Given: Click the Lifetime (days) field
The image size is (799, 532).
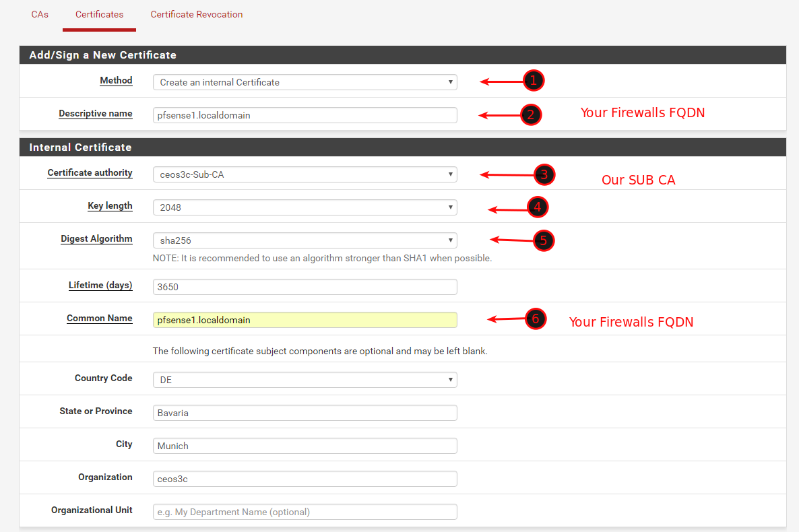Looking at the screenshot, I should coord(305,287).
